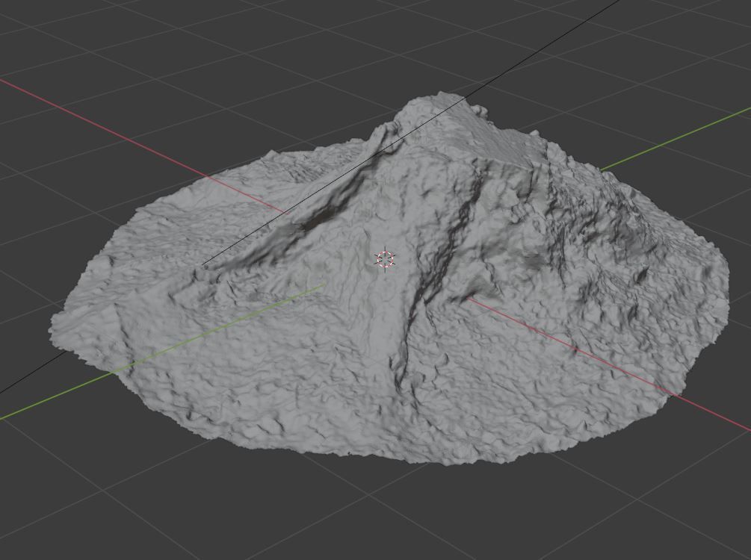Click the red-white 3D cursor crosshair
The image size is (751, 560).
(x=385, y=259)
